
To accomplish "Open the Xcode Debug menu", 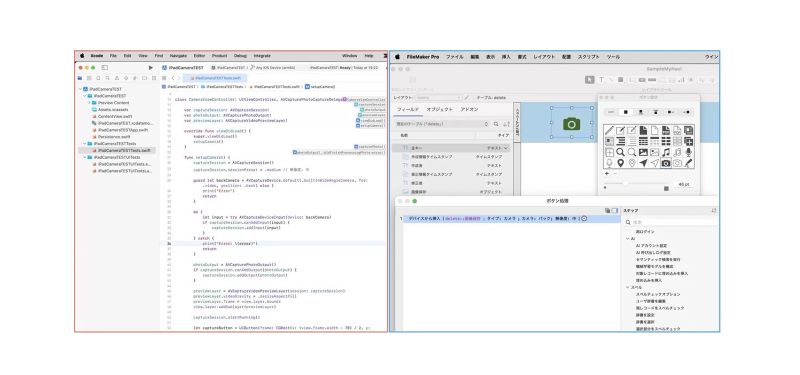I will (240, 56).
